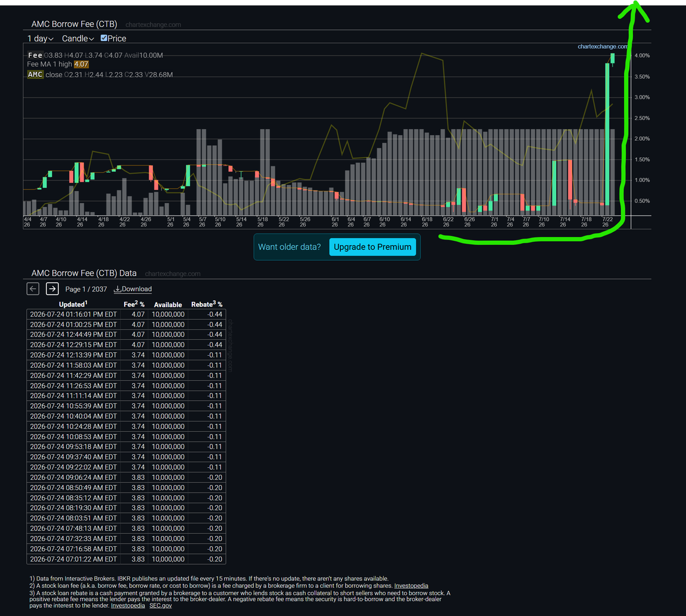Click AMC Borrow Fee (CTB) Data heading

click(x=84, y=273)
